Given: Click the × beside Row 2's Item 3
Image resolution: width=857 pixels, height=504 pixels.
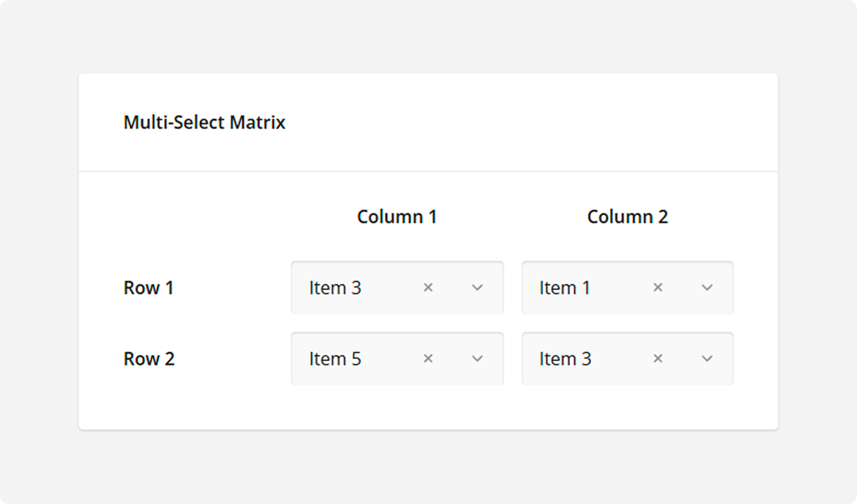Looking at the screenshot, I should (x=658, y=359).
